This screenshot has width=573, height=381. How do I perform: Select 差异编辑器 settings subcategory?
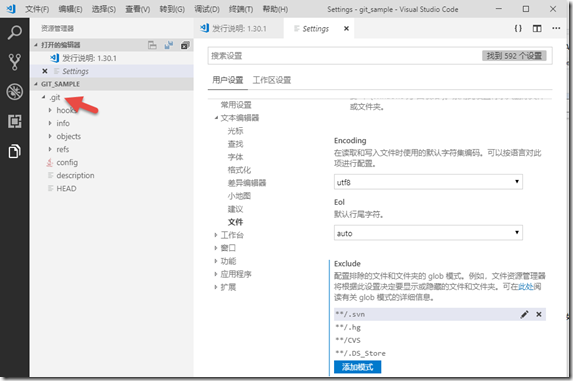coord(247,183)
